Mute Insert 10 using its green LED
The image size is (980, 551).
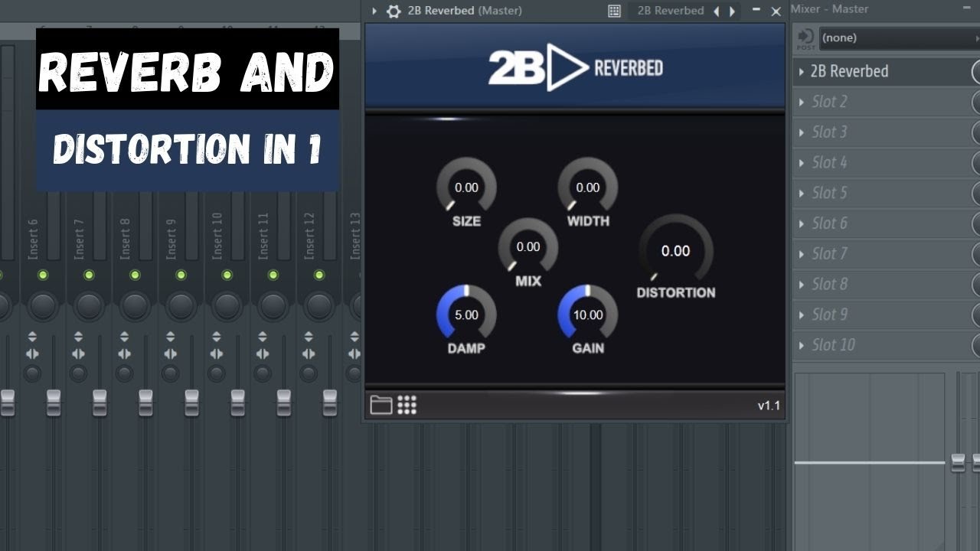[x=227, y=275]
